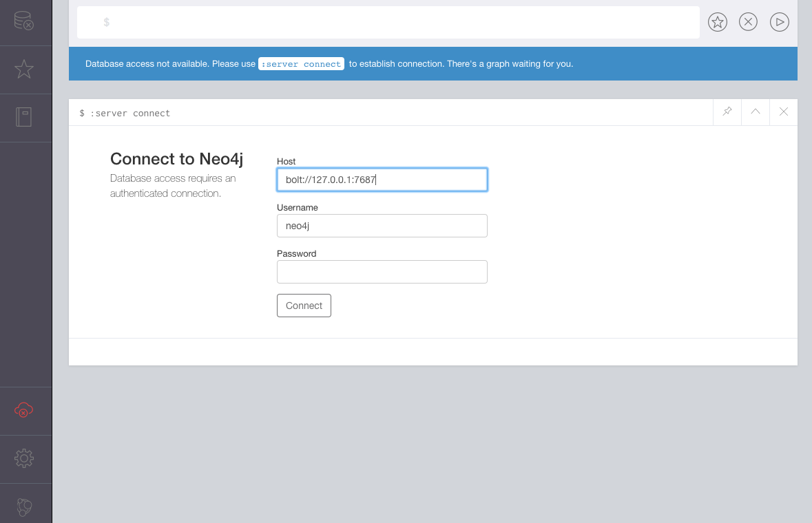Click the Username field containing neo4j
This screenshot has width=812, height=523.
coord(382,226)
